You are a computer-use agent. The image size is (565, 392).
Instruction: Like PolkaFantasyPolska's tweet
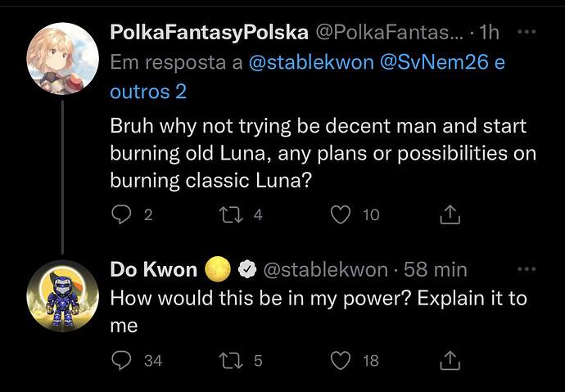coord(340,214)
